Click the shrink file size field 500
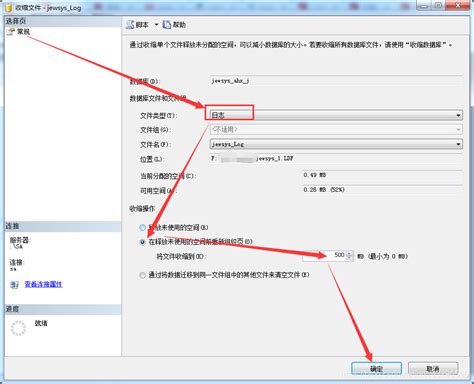474x384 pixels. pyautogui.click(x=324, y=256)
